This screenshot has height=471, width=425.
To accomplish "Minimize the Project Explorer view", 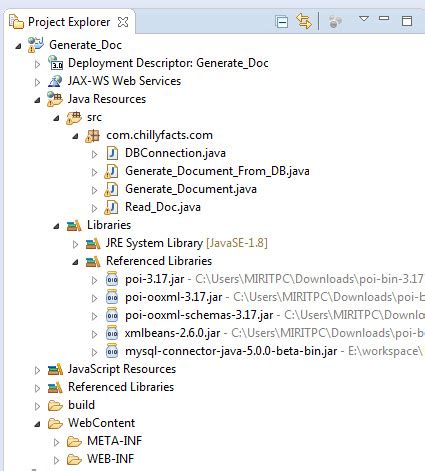I will click(384, 18).
